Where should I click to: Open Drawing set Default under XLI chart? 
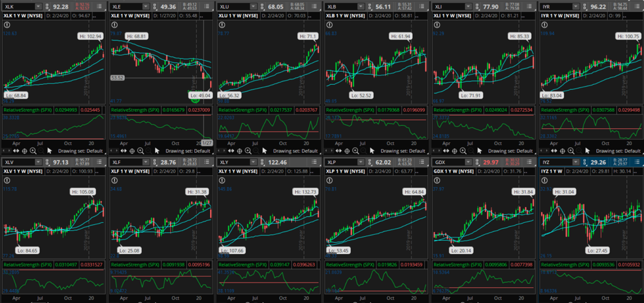(510, 151)
